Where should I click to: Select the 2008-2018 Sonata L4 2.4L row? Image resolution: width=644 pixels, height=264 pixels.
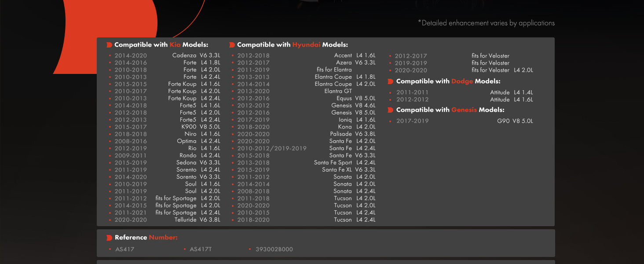[x=304, y=191]
